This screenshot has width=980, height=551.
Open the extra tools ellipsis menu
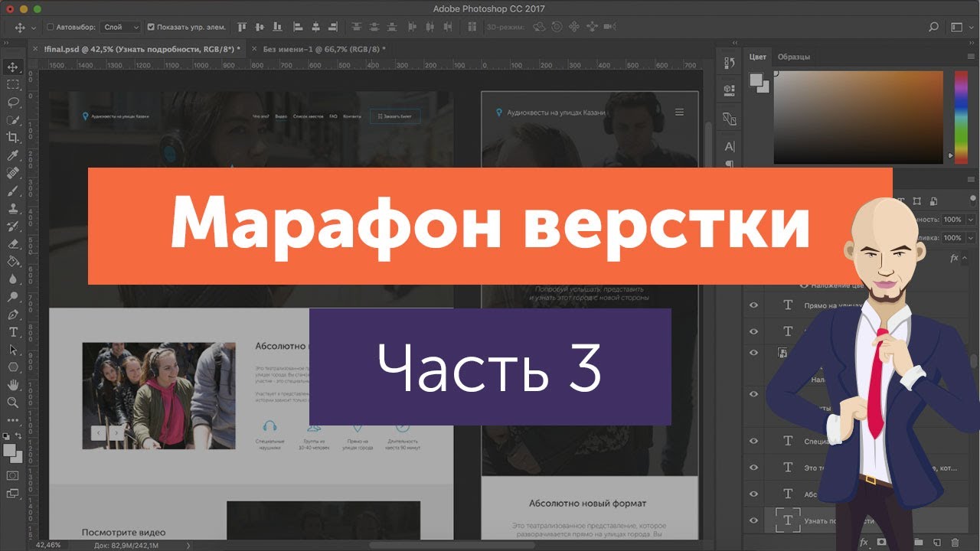click(12, 420)
